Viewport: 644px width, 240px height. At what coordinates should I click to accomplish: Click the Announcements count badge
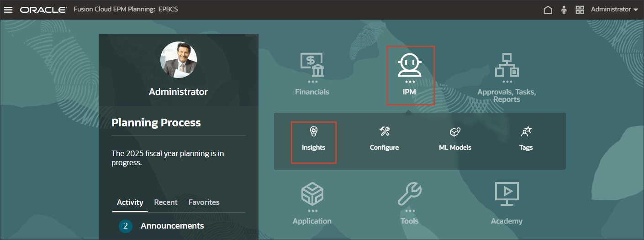coord(126,226)
